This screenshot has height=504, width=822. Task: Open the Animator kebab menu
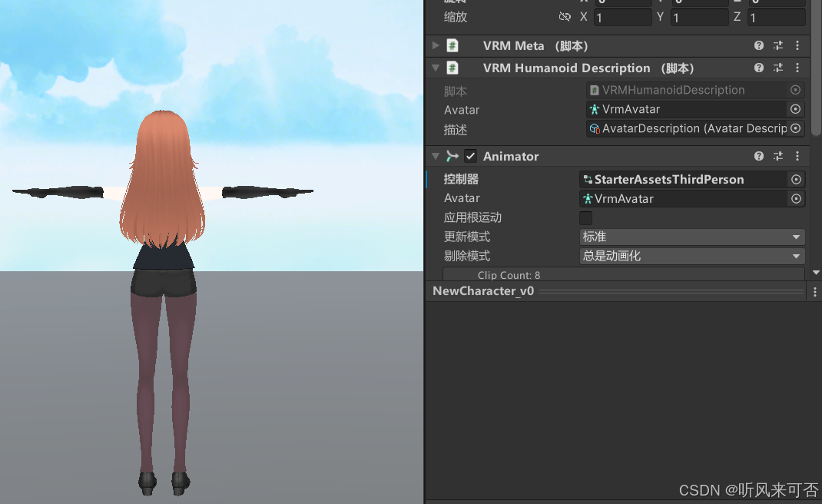point(797,156)
